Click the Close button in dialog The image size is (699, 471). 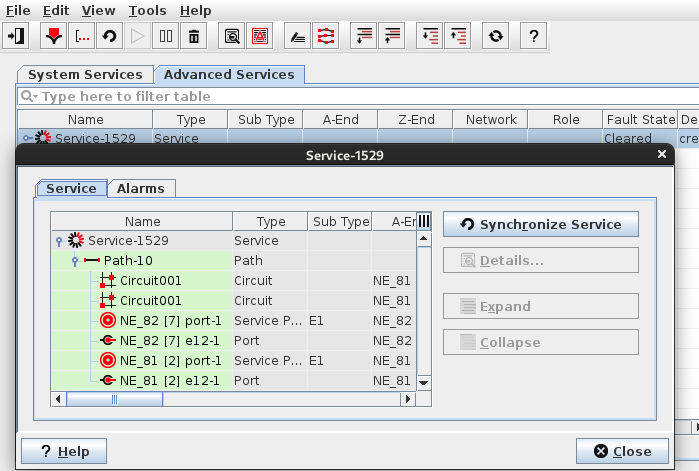click(x=621, y=451)
